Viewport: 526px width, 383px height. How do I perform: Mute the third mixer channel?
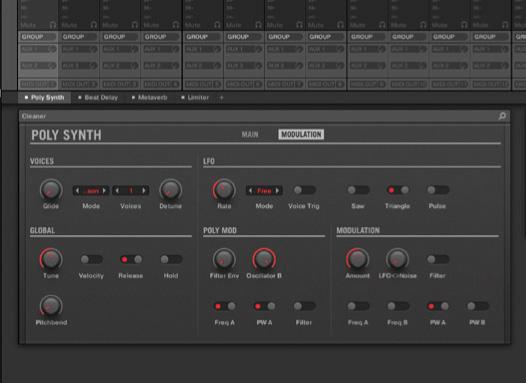(110, 25)
